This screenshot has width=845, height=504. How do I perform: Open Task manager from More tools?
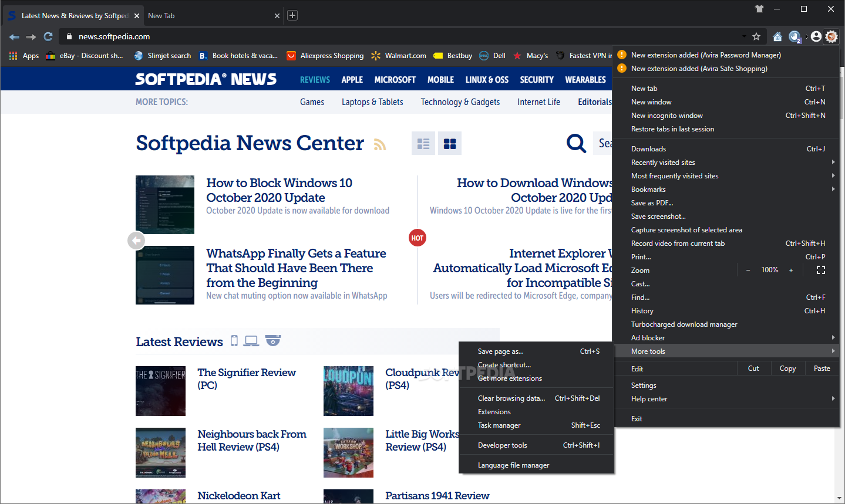tap(537, 425)
